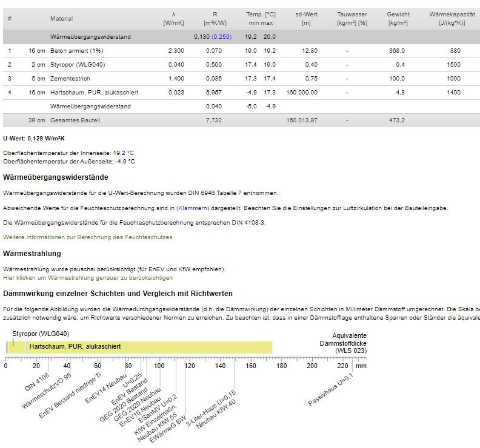Click the yellow Hartschaum bar in chart
Viewport: 480px width, 448px height.
148,347
